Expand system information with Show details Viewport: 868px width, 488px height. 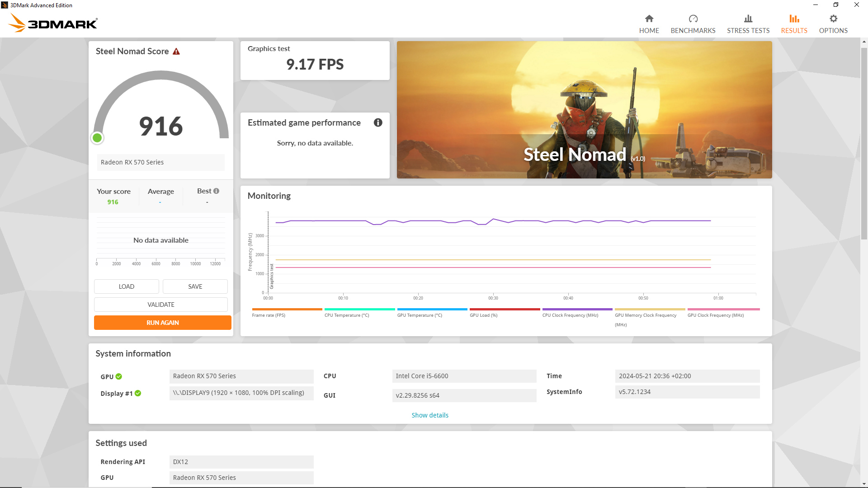click(x=429, y=415)
